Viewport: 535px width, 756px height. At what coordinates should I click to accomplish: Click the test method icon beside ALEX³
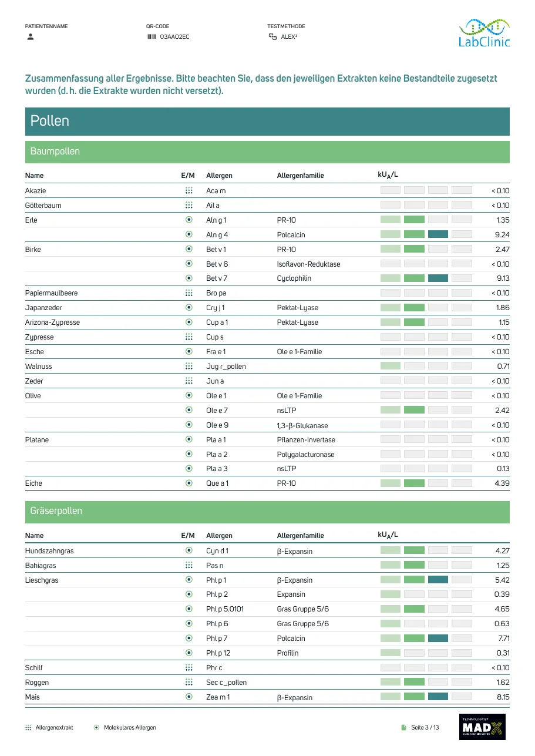point(272,36)
